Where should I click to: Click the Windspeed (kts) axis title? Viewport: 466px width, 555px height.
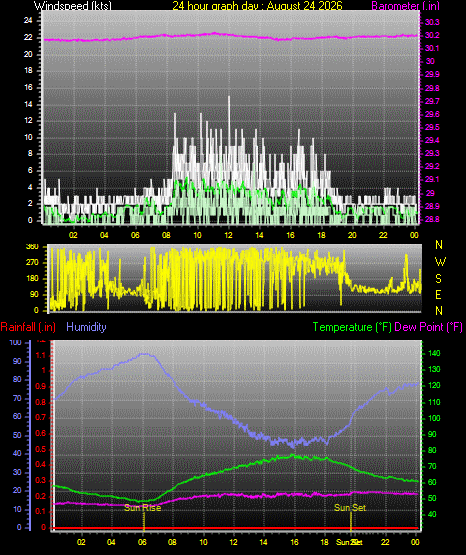(73, 5)
